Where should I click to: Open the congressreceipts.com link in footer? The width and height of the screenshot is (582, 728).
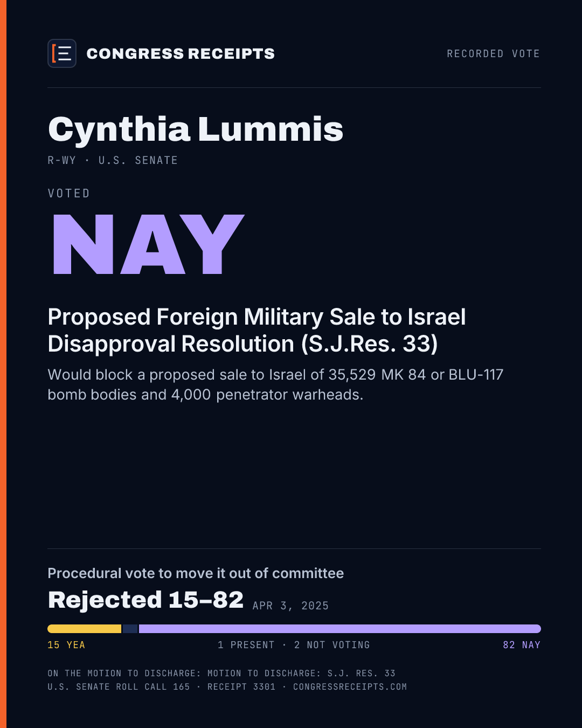[x=350, y=686]
